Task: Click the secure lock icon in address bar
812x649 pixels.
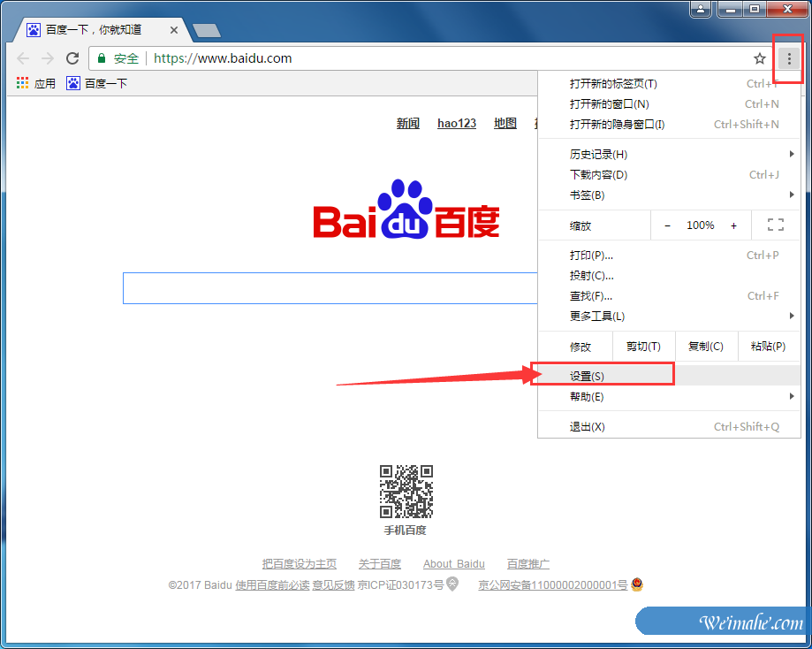Action: point(102,58)
